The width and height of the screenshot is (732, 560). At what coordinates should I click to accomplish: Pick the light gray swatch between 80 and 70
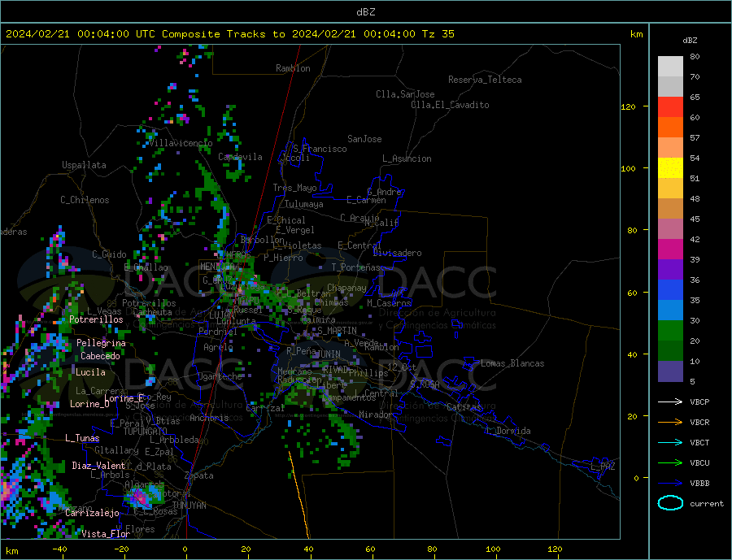[x=670, y=67]
